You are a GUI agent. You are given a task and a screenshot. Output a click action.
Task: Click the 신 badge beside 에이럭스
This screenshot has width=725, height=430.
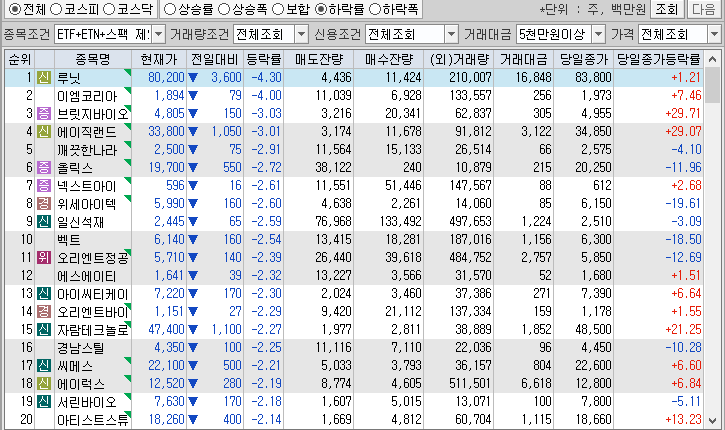[x=44, y=383]
